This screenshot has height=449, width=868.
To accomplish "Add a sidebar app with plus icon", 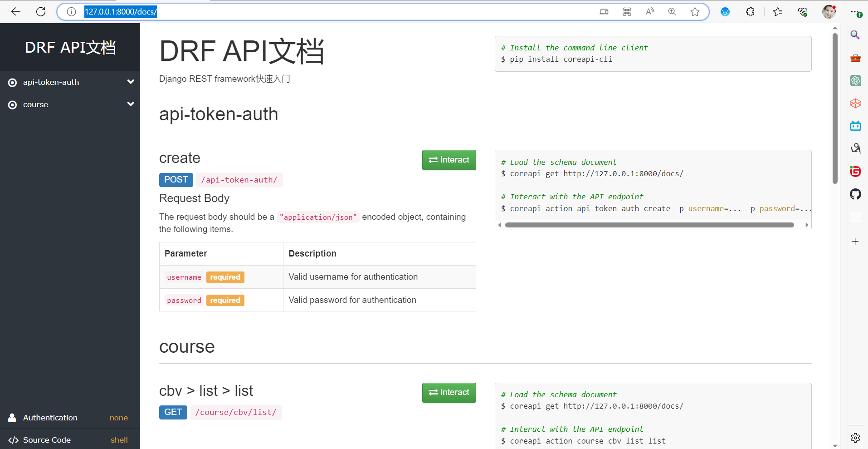I will point(855,241).
